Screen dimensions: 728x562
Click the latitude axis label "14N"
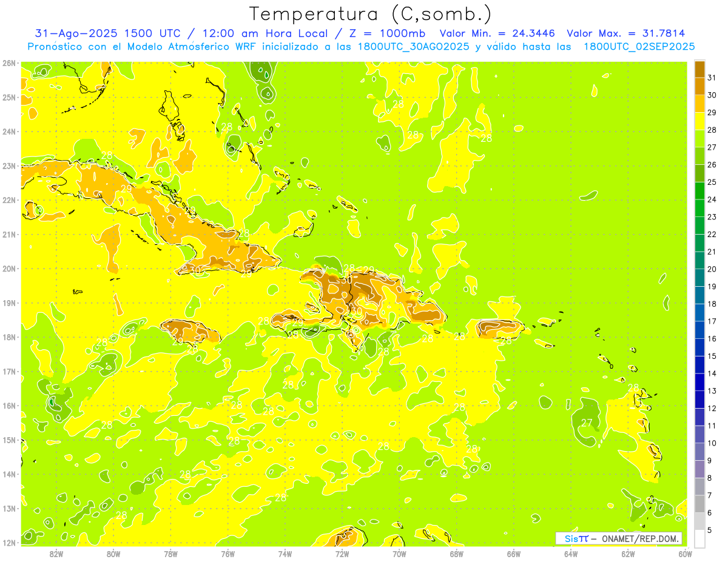[x=9, y=474]
